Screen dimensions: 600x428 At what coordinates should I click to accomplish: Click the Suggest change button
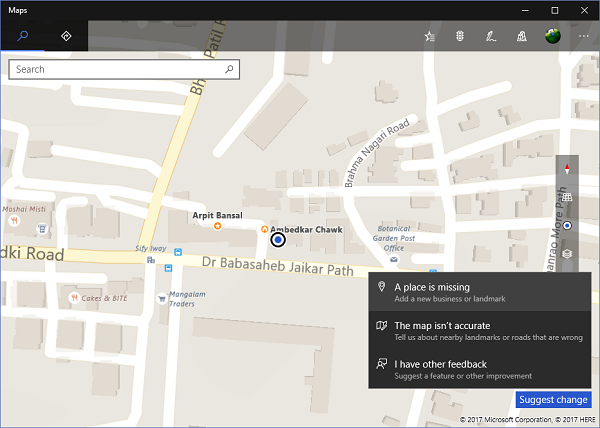pyautogui.click(x=552, y=400)
